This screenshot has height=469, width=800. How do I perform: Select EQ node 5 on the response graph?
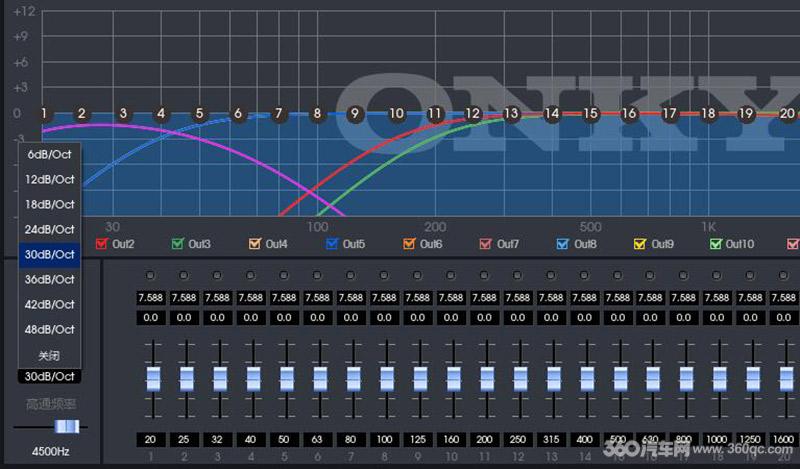[x=199, y=113]
